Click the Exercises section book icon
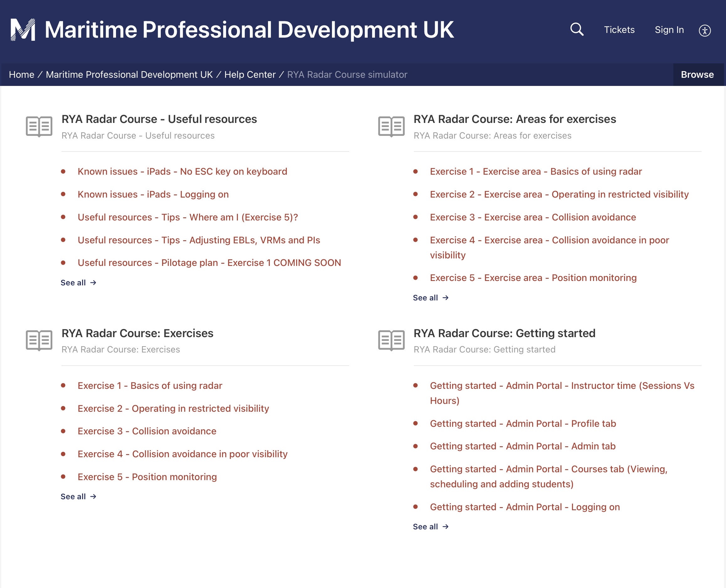This screenshot has height=588, width=726. (39, 340)
